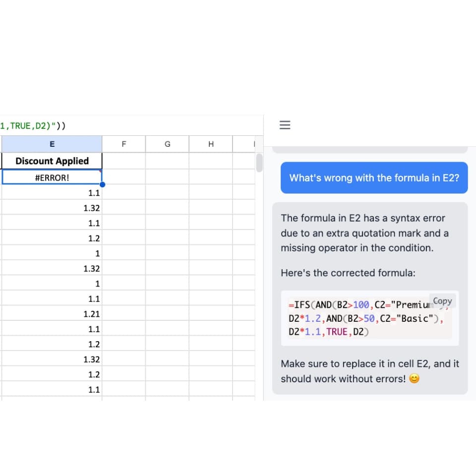Select the cell containing 1.21
This screenshot has width=476, height=476.
click(x=52, y=314)
